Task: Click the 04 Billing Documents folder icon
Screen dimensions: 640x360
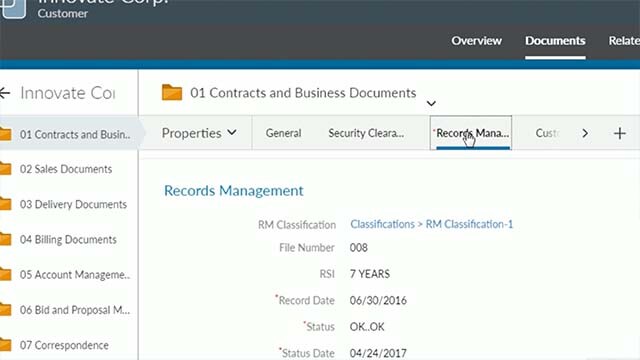Action: point(5,239)
